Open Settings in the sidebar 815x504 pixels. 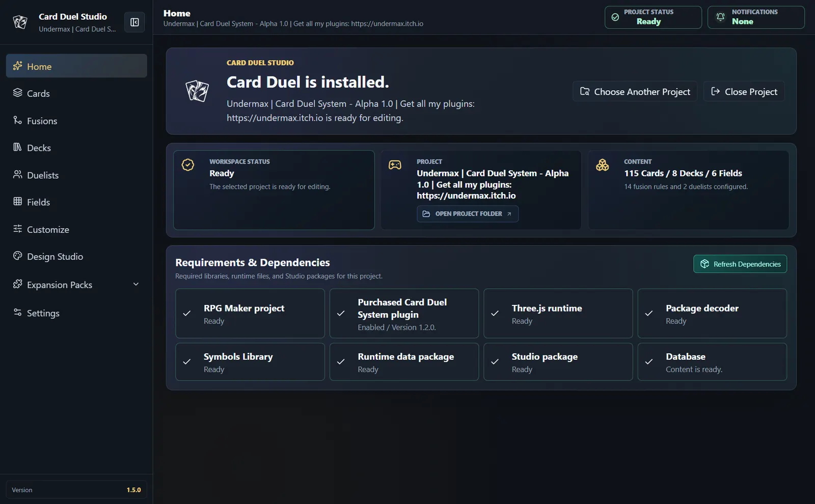point(76,313)
